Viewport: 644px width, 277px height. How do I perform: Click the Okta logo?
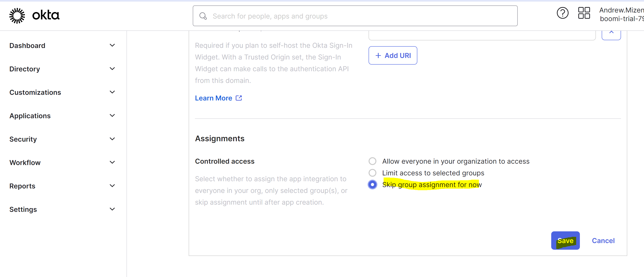coord(34,16)
